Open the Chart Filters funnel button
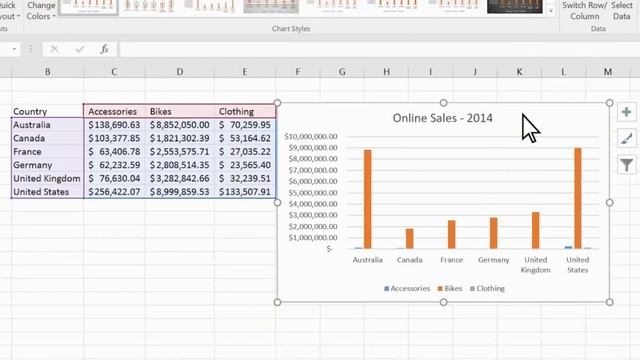Image resolution: width=640 pixels, height=360 pixels. click(627, 165)
